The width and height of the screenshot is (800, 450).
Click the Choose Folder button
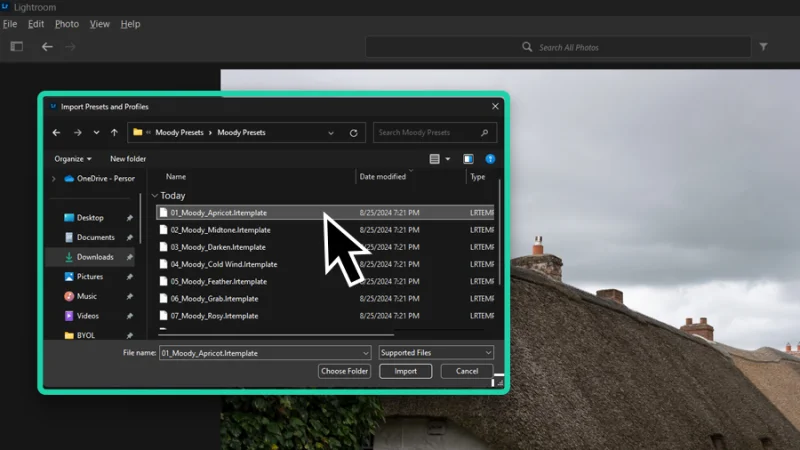pyautogui.click(x=344, y=371)
